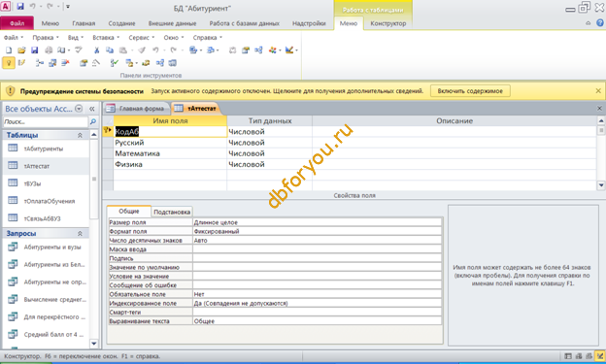Dismiss the security warning bar
This screenshot has height=364, width=606.
pyautogui.click(x=598, y=91)
